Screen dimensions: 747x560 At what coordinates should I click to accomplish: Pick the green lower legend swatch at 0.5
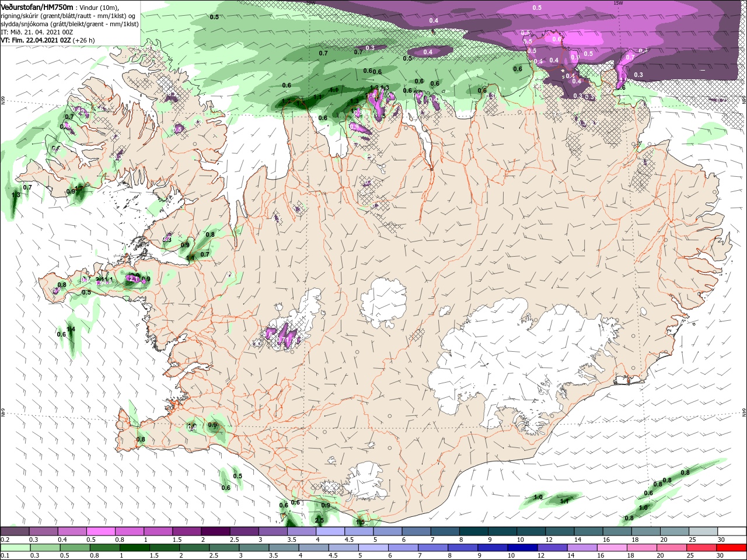pyautogui.click(x=74, y=548)
